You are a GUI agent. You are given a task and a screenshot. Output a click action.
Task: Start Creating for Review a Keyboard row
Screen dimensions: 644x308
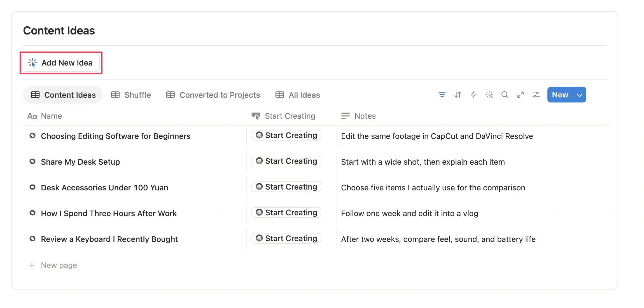(286, 238)
